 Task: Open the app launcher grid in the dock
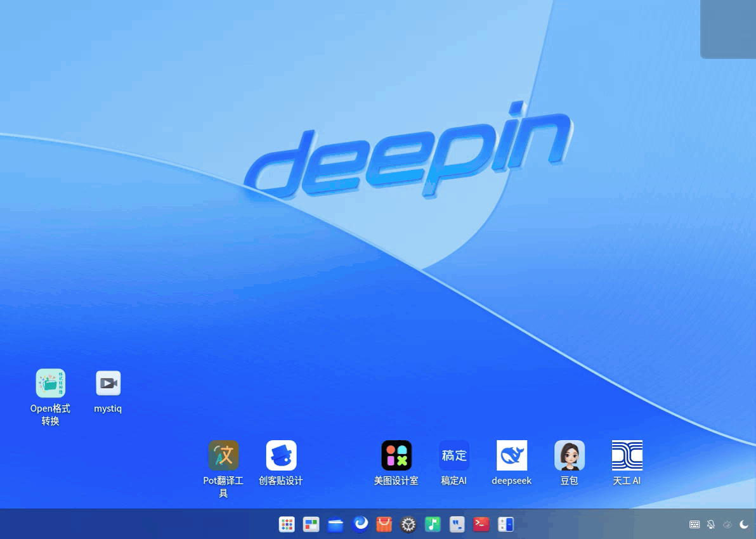287,524
